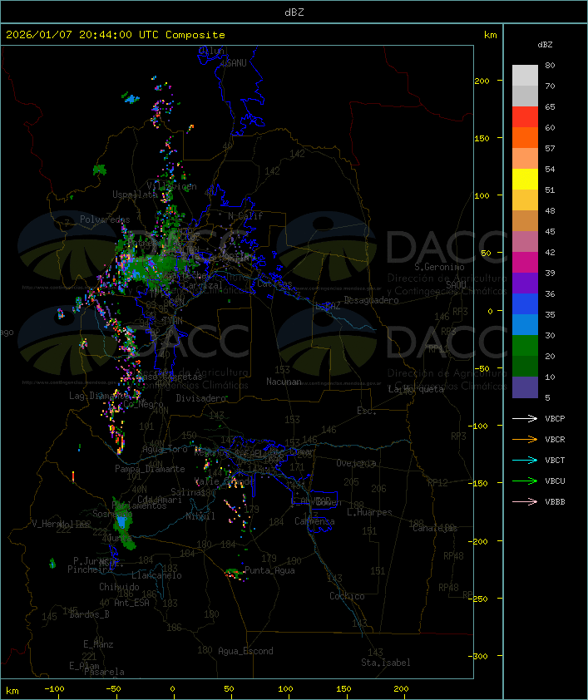Click the Bardas_B map label

coord(90,614)
